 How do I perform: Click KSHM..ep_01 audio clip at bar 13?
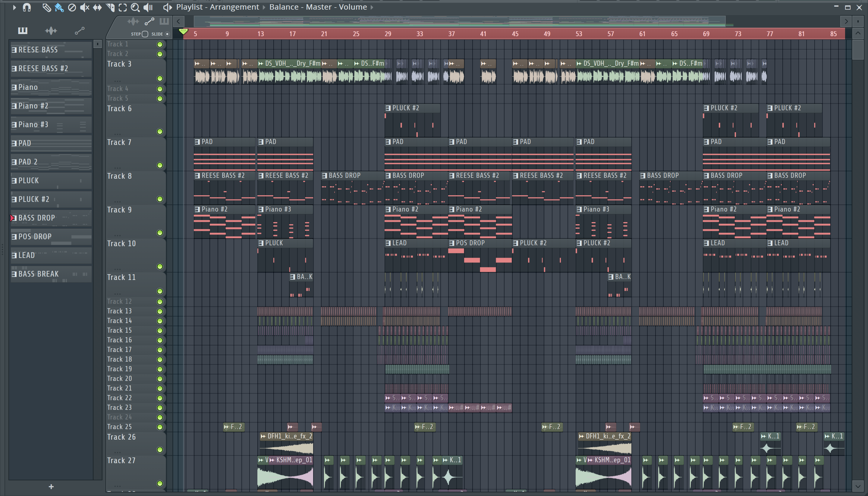(x=291, y=472)
